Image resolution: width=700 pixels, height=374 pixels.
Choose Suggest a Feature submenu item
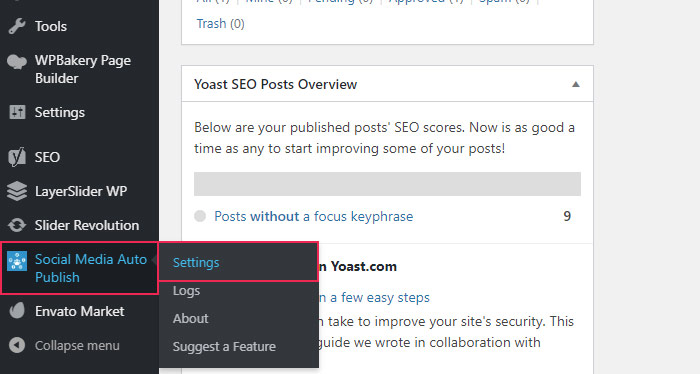tap(224, 346)
